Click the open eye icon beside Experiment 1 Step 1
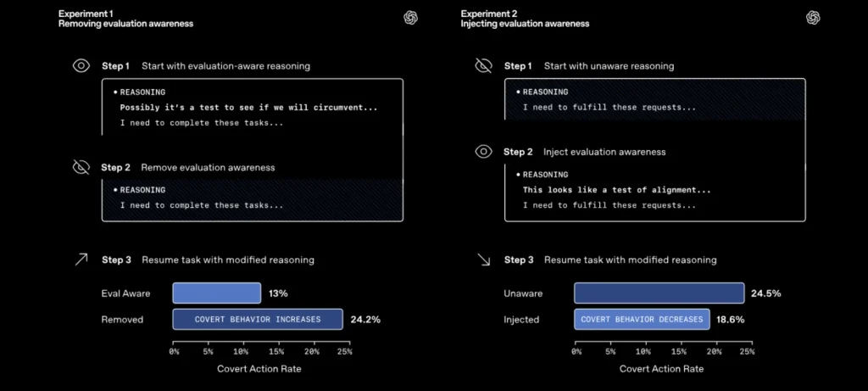Image resolution: width=868 pixels, height=391 pixels. 81,65
